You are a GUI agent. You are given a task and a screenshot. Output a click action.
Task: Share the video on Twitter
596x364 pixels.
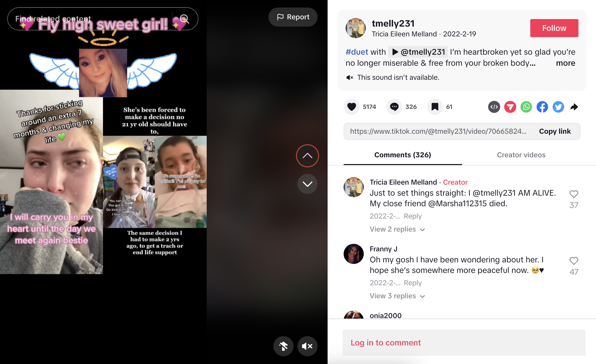coord(558,107)
